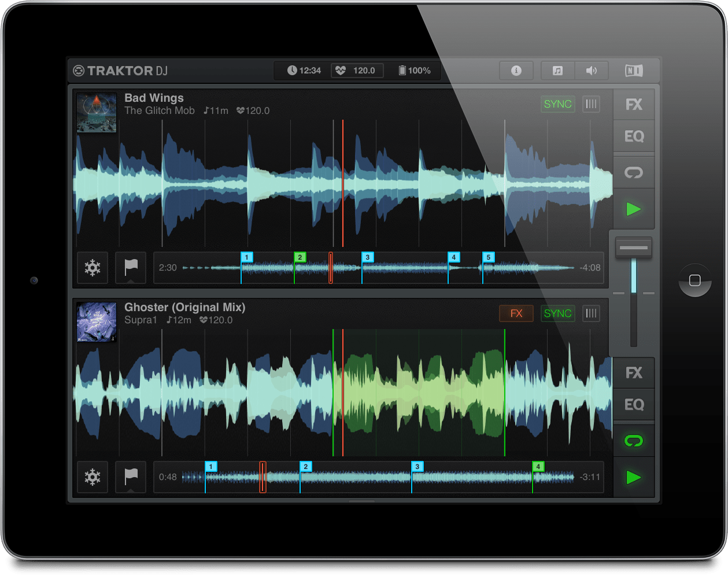Screen dimensions: 728x576
Task: Tap the Native Instruments logo button
Action: point(634,71)
